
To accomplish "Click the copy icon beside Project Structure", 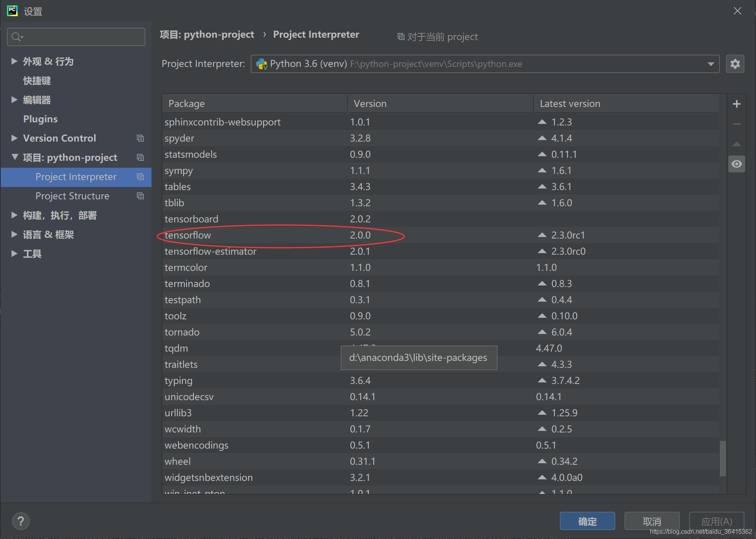I will pyautogui.click(x=140, y=196).
